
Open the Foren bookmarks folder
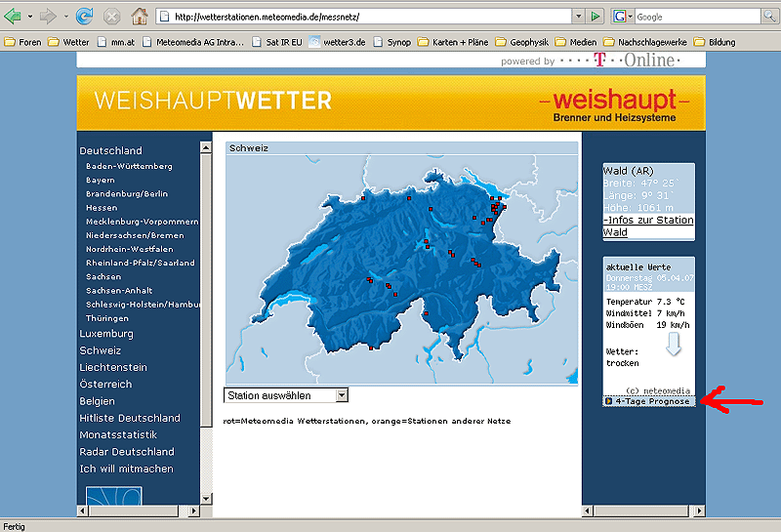click(23, 42)
